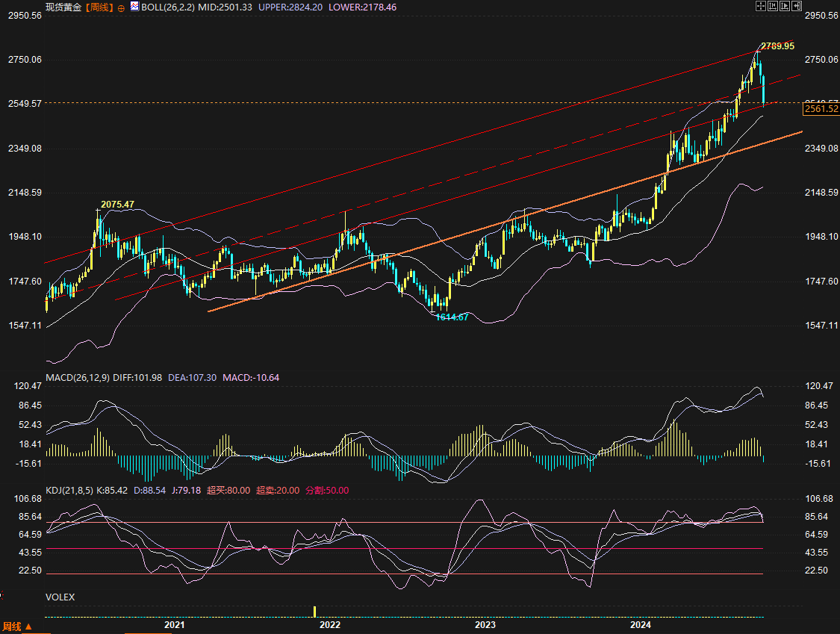
Task: Click the 2022 marker on the time axis
Action: (x=329, y=624)
